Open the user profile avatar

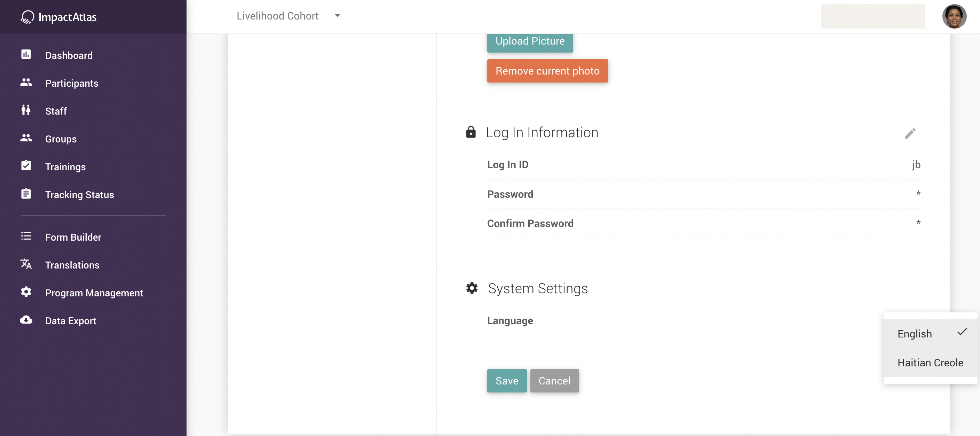(954, 16)
